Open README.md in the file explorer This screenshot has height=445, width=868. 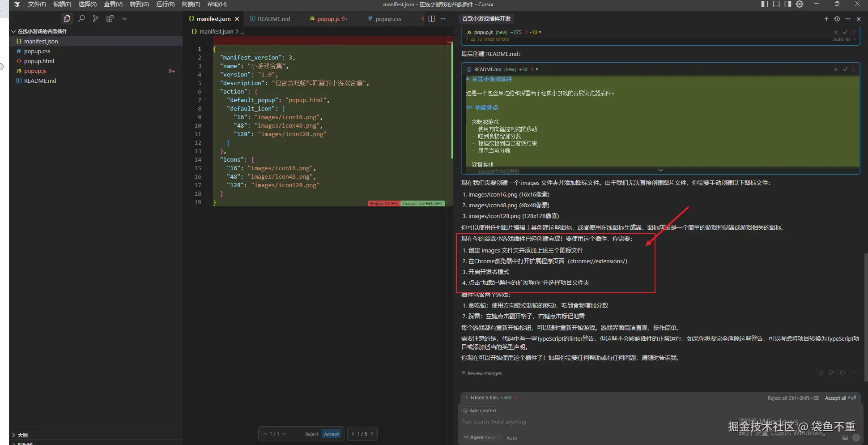point(96,81)
